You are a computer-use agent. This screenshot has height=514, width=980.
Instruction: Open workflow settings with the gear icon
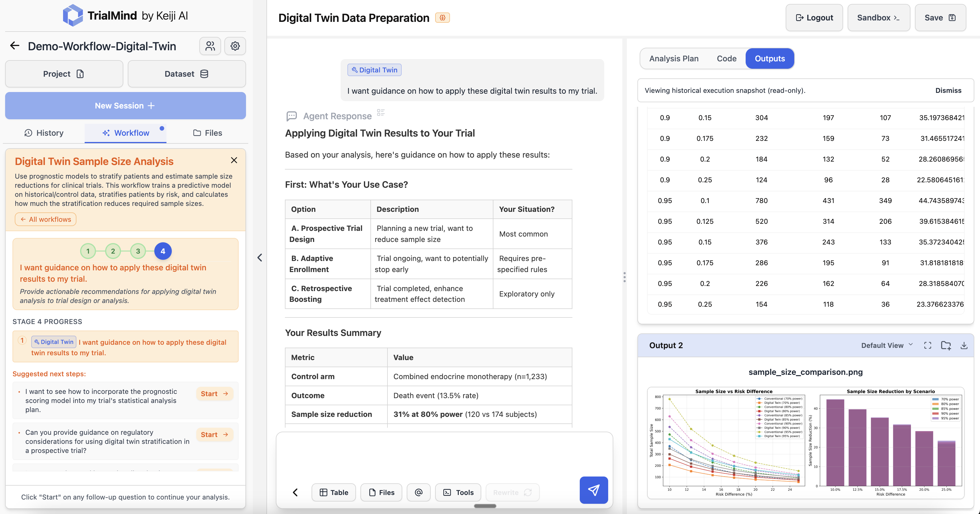pos(235,46)
